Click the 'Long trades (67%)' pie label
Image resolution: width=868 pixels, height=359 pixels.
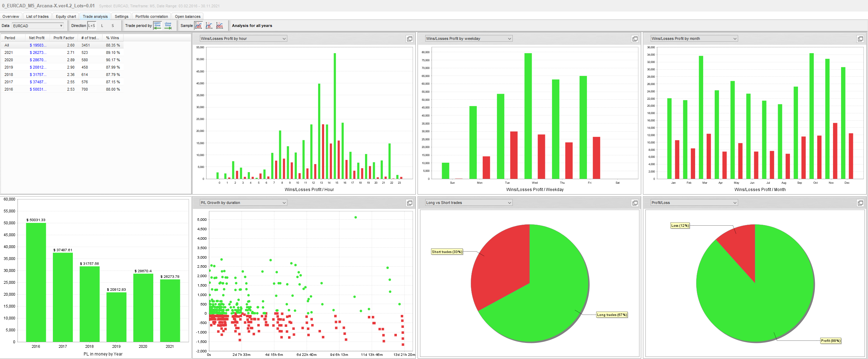point(612,315)
